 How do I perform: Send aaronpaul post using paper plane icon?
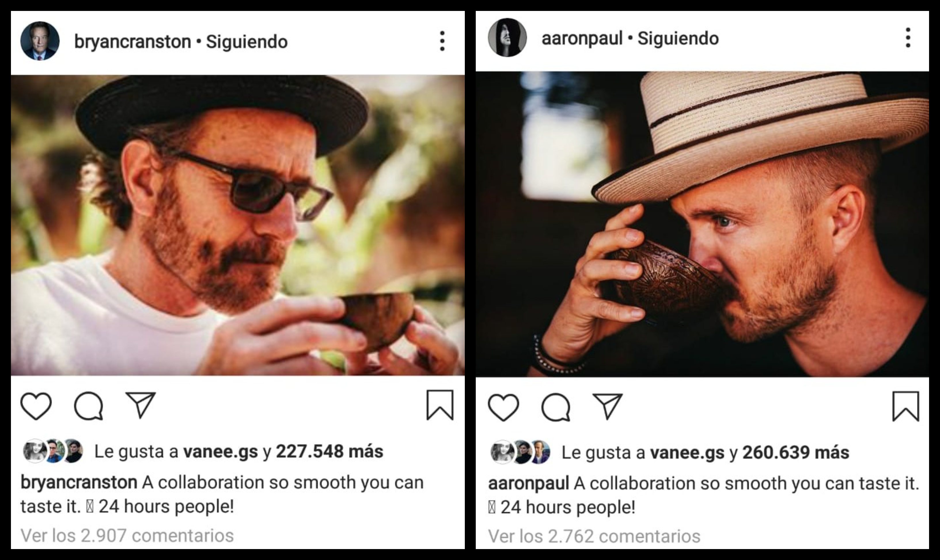click(608, 407)
